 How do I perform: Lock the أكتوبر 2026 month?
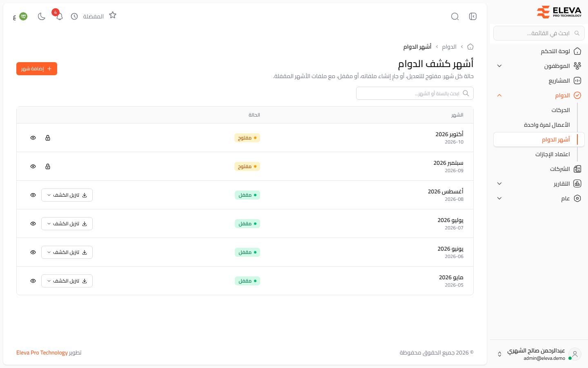pos(48,138)
